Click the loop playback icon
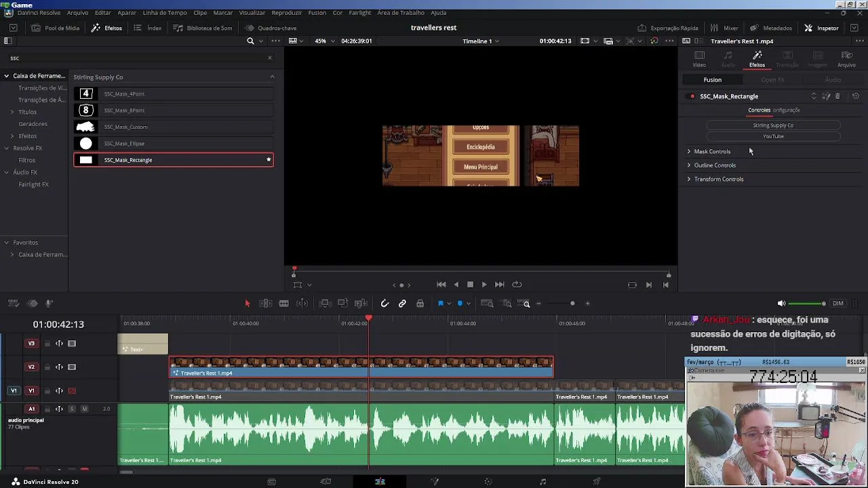868x488 pixels. pyautogui.click(x=517, y=285)
